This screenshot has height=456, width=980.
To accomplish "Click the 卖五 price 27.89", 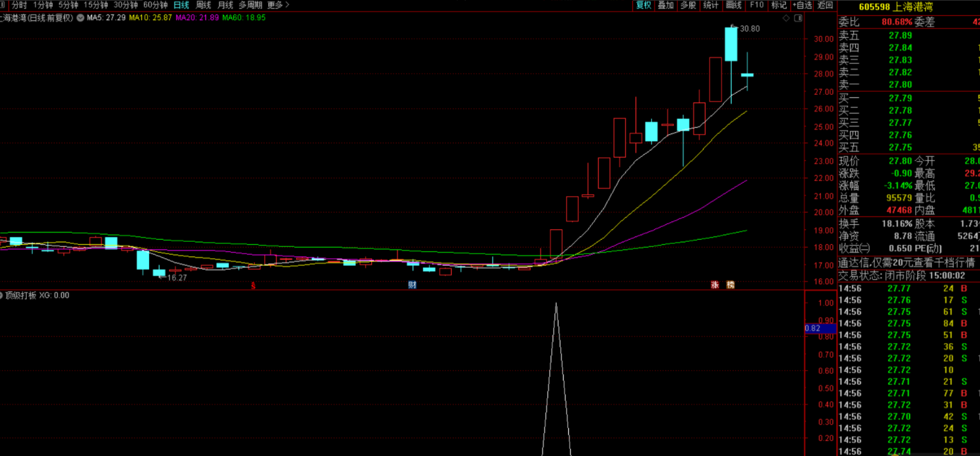I will 900,35.
